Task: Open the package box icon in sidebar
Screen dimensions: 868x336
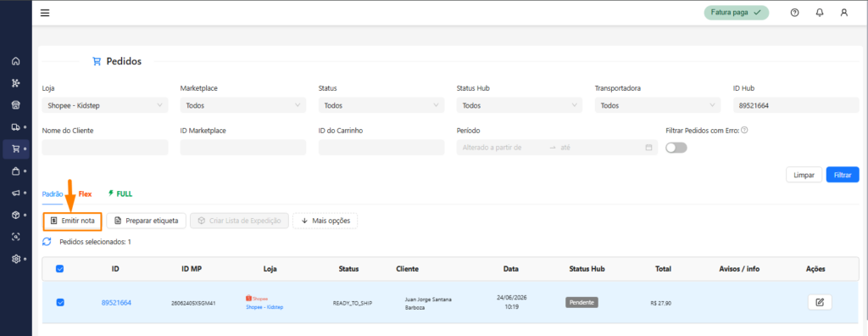Action: click(x=15, y=215)
